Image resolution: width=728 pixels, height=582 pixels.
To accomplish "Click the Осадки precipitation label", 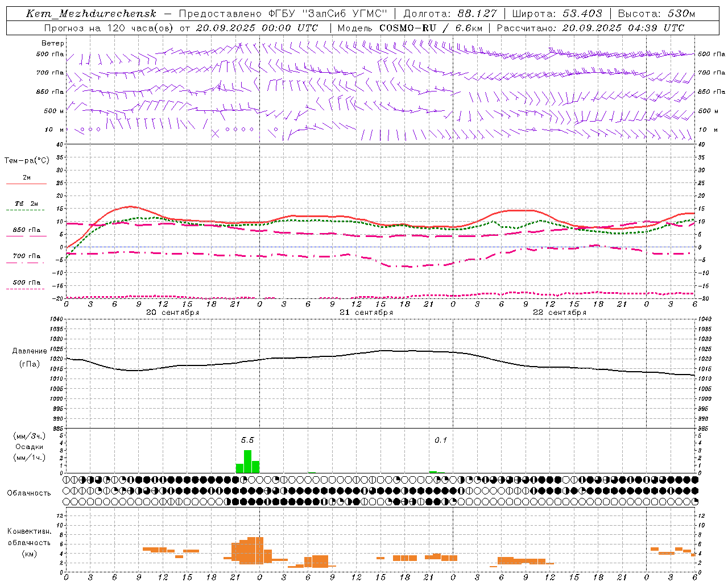I will pos(30,447).
